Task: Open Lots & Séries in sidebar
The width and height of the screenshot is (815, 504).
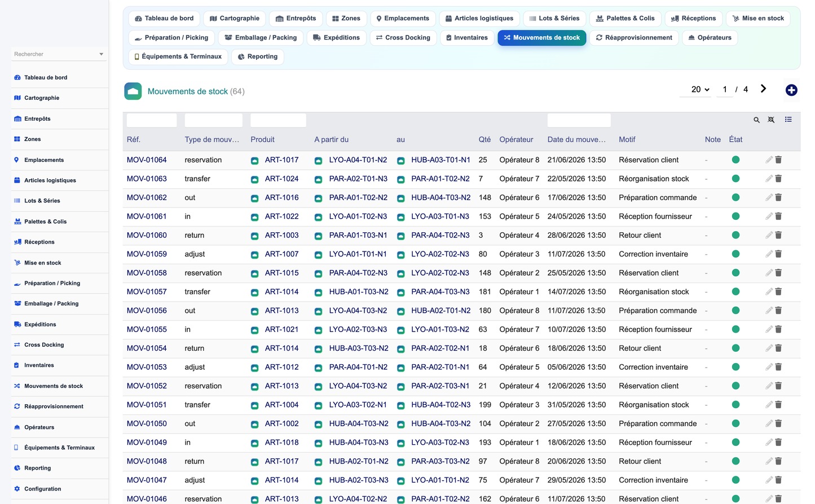Action: tap(42, 201)
